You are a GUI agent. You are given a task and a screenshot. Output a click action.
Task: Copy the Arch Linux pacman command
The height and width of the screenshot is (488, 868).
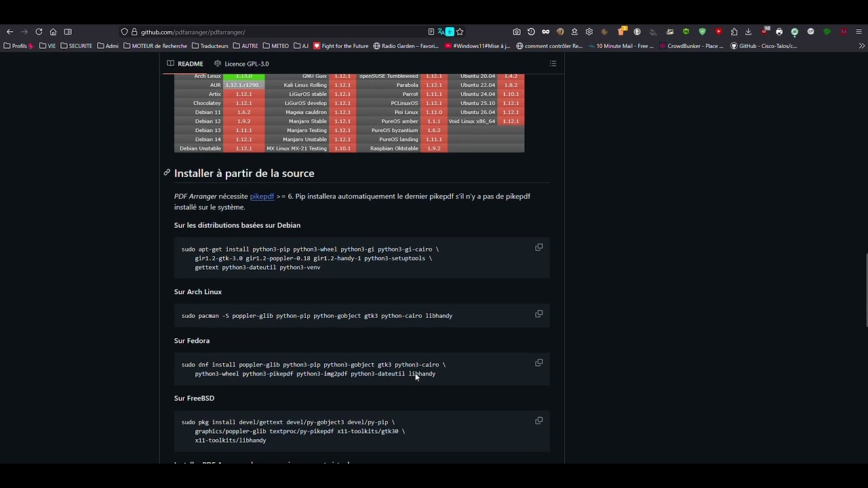point(539,314)
